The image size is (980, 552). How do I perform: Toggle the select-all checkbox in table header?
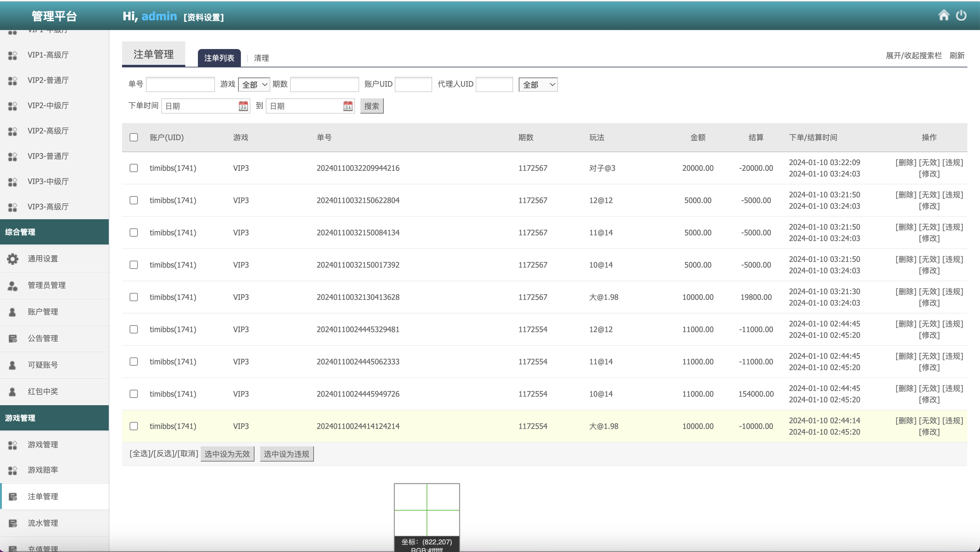[133, 137]
